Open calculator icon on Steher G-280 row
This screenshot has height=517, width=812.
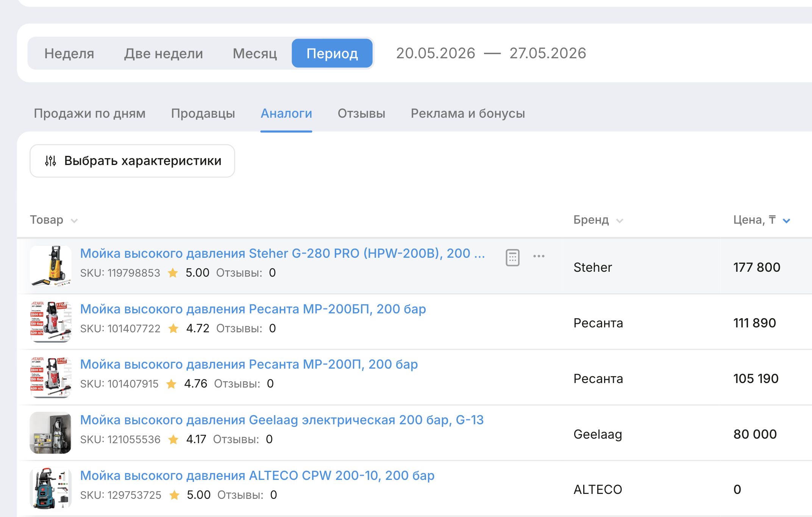(x=512, y=258)
